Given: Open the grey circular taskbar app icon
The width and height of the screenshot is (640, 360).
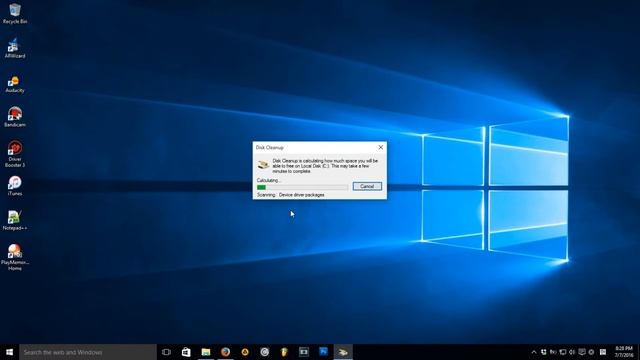Looking at the screenshot, I should pos(264,352).
